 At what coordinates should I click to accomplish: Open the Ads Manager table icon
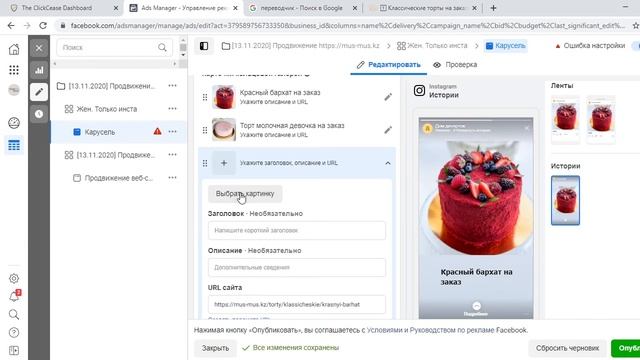14,145
